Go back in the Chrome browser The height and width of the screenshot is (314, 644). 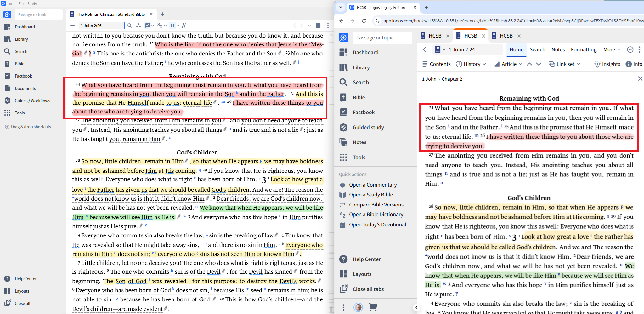coord(342,21)
